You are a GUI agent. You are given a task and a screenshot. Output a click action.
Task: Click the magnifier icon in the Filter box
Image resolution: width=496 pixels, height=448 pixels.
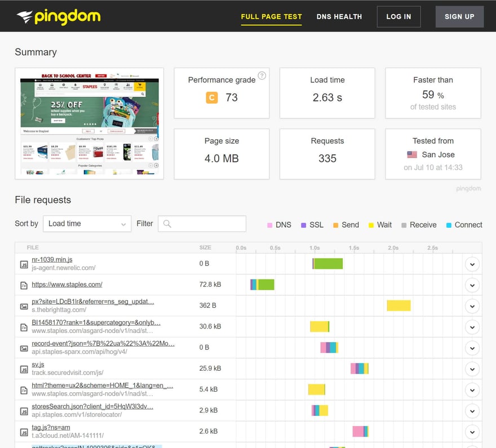pyautogui.click(x=167, y=224)
